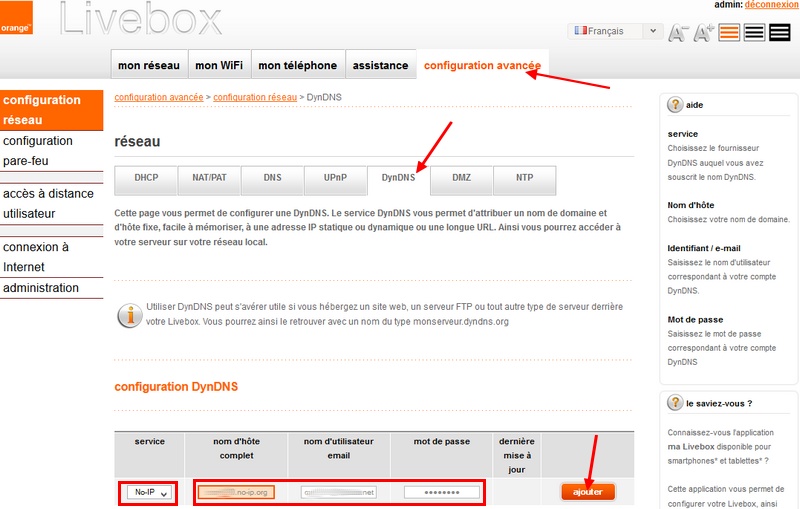Increase text size with A+ icon
The width and height of the screenshot is (800, 509).
tap(704, 32)
